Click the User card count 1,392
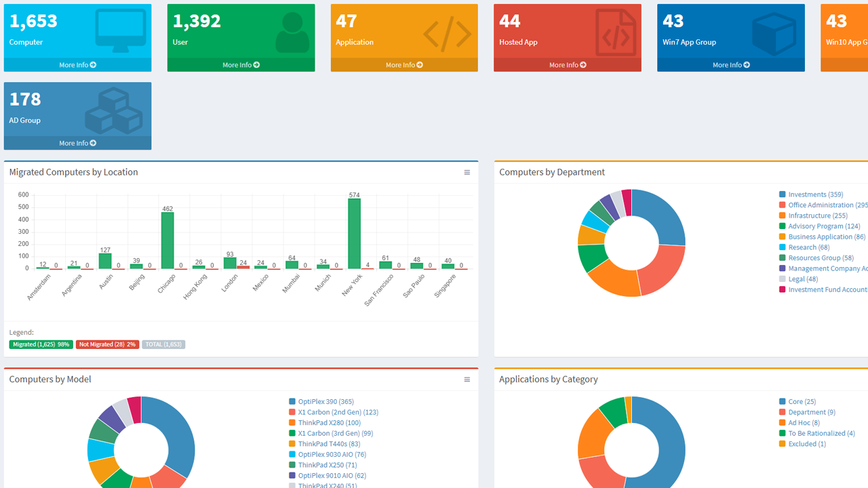The height and width of the screenshot is (488, 868). tap(197, 21)
